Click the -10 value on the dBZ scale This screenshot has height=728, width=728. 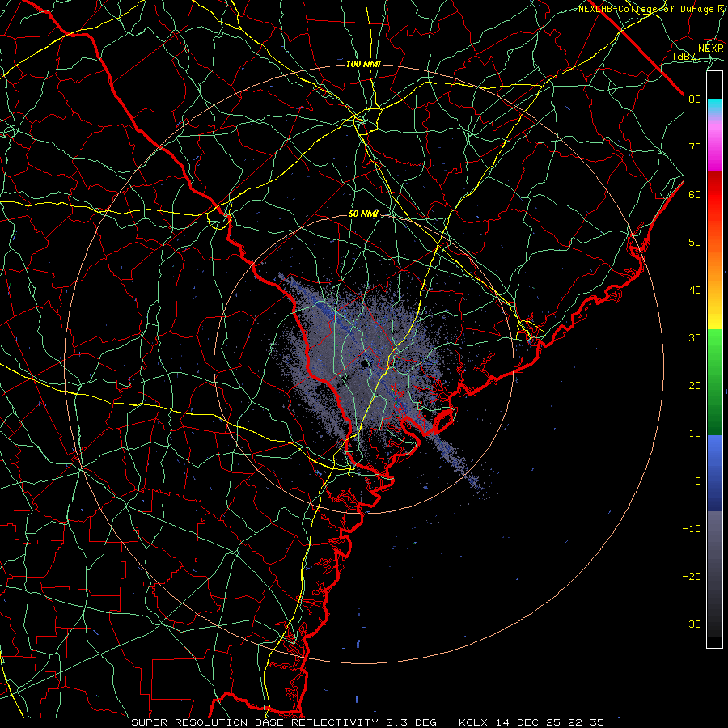[x=692, y=529]
